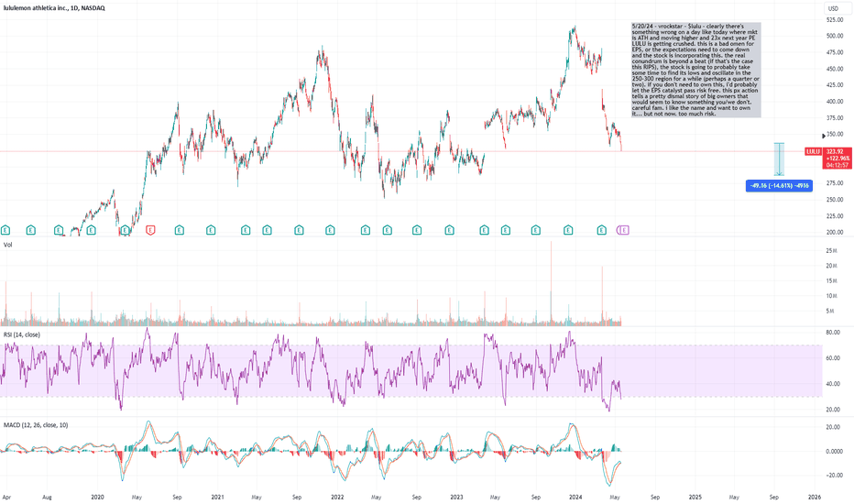The height and width of the screenshot is (504, 854).
Task: Click the MACD (12, 26, close, 10) label
Action: [x=36, y=425]
